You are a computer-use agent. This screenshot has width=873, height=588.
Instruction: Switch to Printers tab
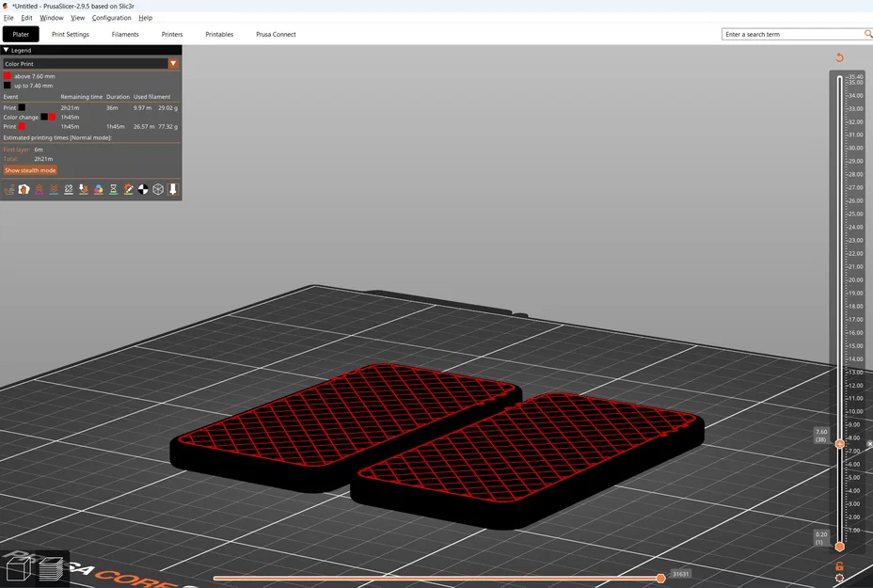(x=172, y=34)
